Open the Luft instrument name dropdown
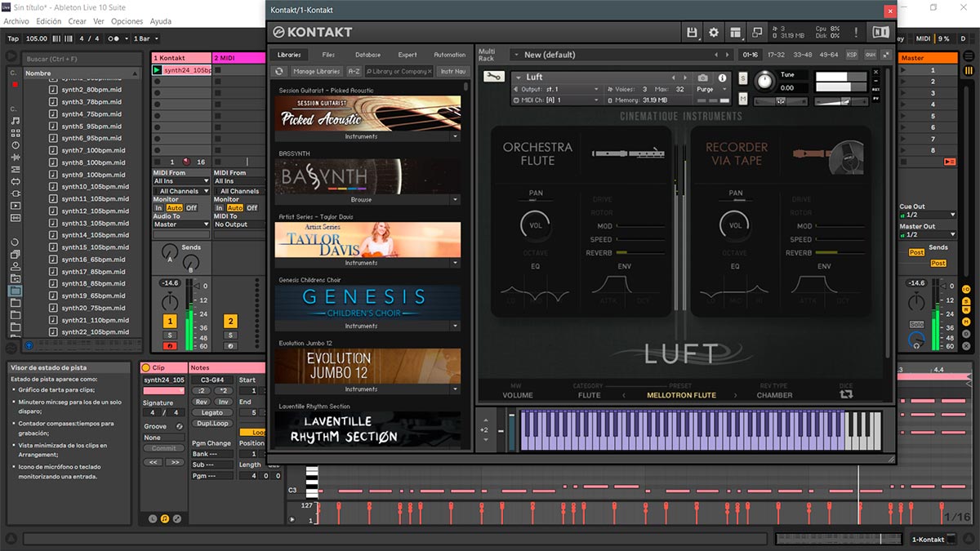The width and height of the screenshot is (980, 551). tap(519, 78)
